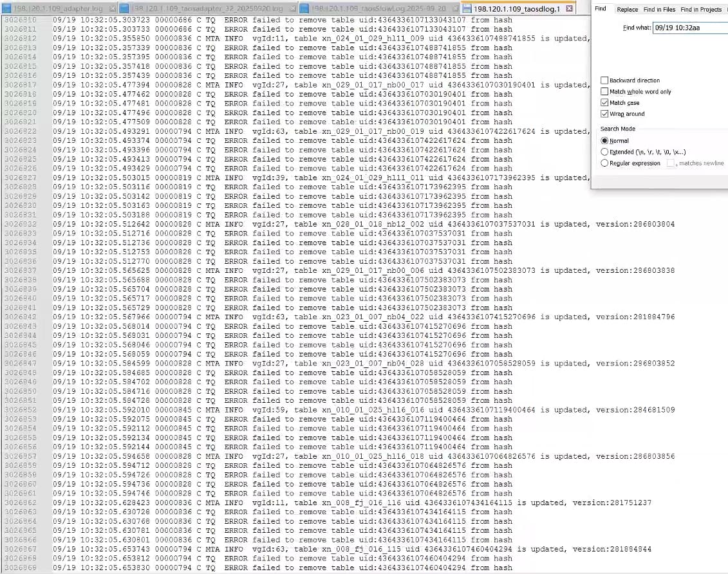This screenshot has height=574, width=728.
Task: Go to the Find in Projects tab
Action: click(x=701, y=10)
